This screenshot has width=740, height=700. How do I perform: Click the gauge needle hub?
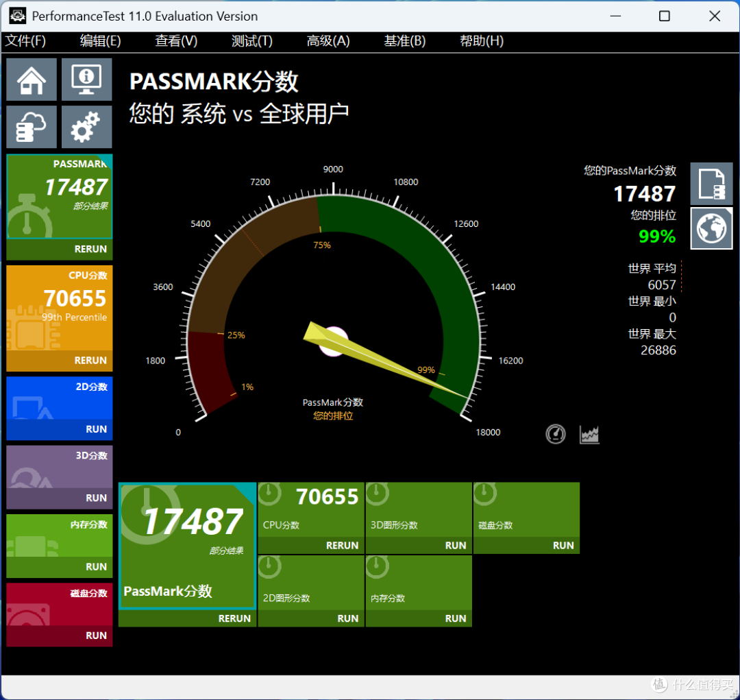(x=334, y=341)
